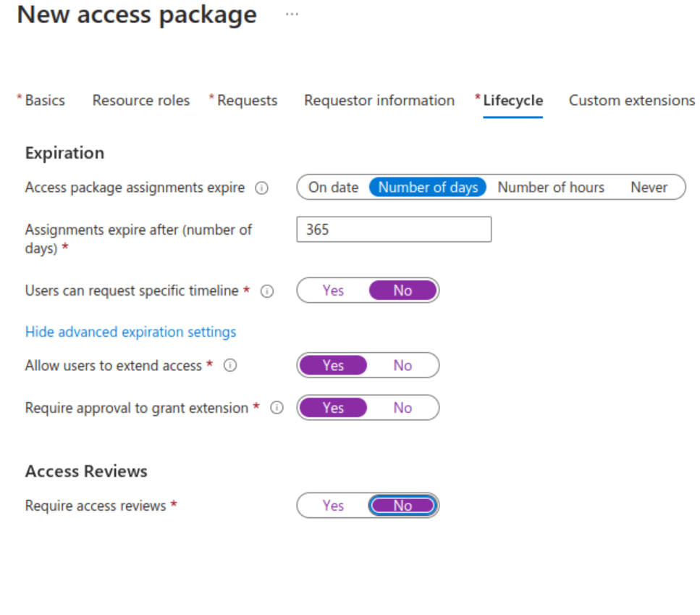Set Users can request specific timeline to Yes

click(333, 290)
